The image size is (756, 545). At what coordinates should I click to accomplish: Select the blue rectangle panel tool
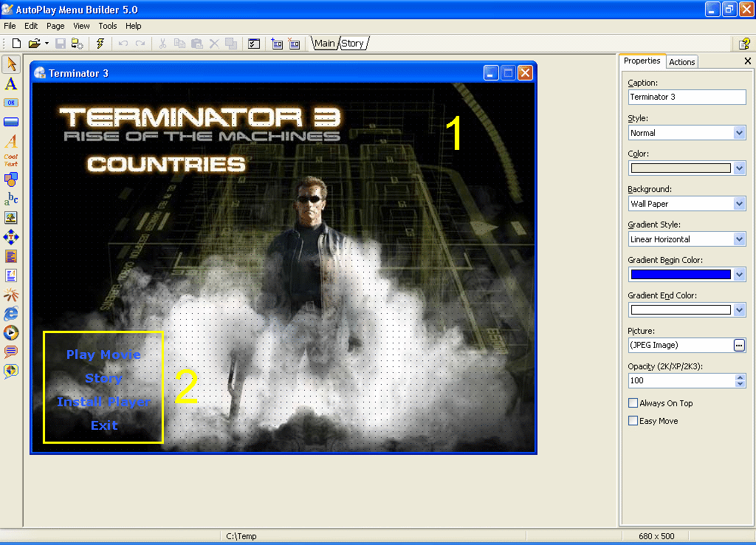[11, 122]
